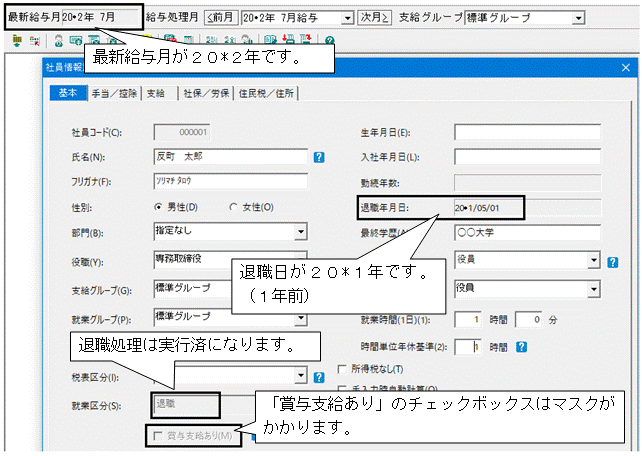This screenshot has height=456, width=642.
Task: Click the printer icon with red down arrow
Action: [x=289, y=39]
